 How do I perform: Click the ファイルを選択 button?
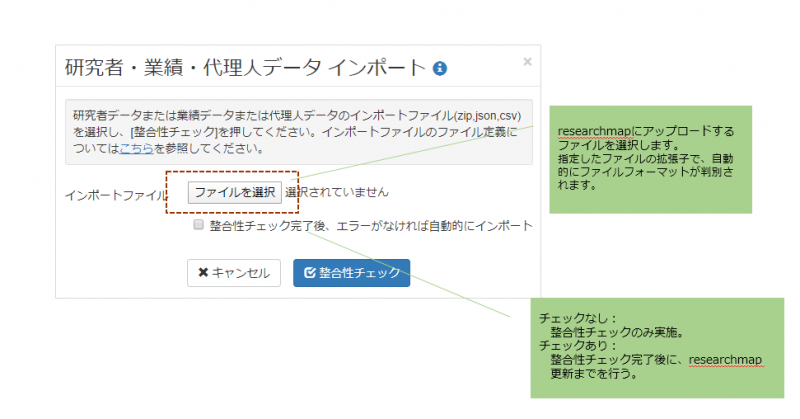point(235,192)
